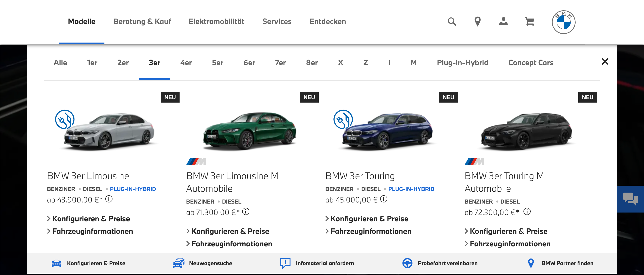
Task: Open Konfigurieren & Preise for 3er Touring M
Action: [x=506, y=231]
